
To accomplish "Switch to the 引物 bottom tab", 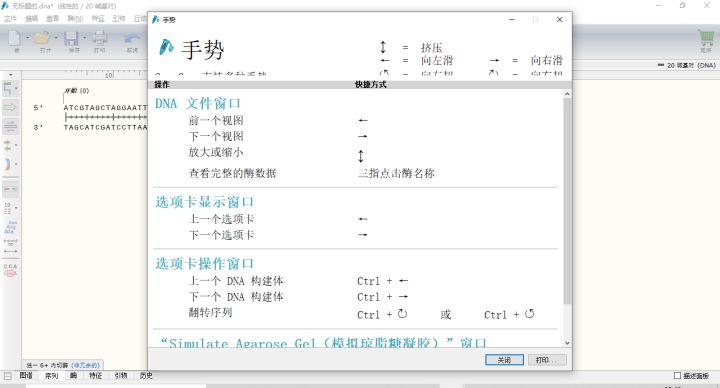I will click(x=120, y=376).
